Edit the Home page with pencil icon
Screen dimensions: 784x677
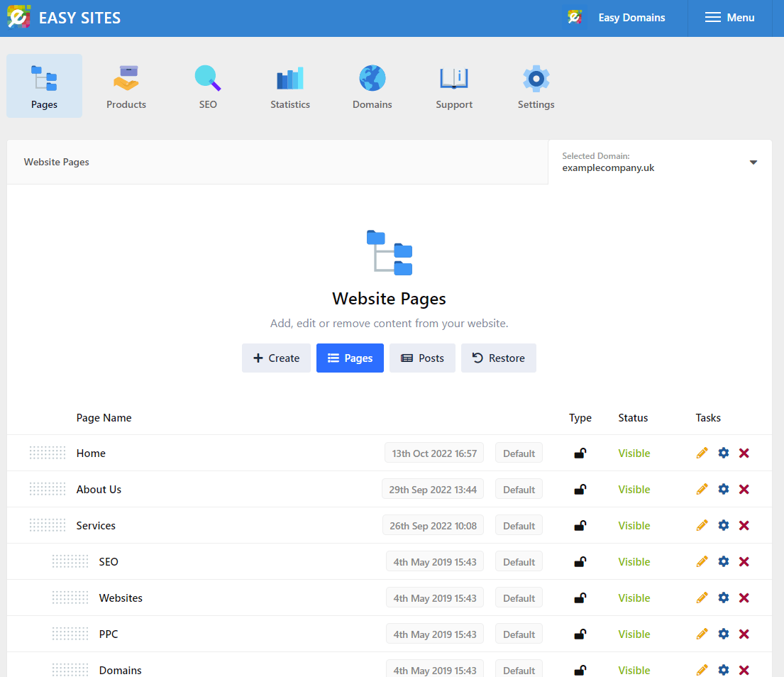702,453
